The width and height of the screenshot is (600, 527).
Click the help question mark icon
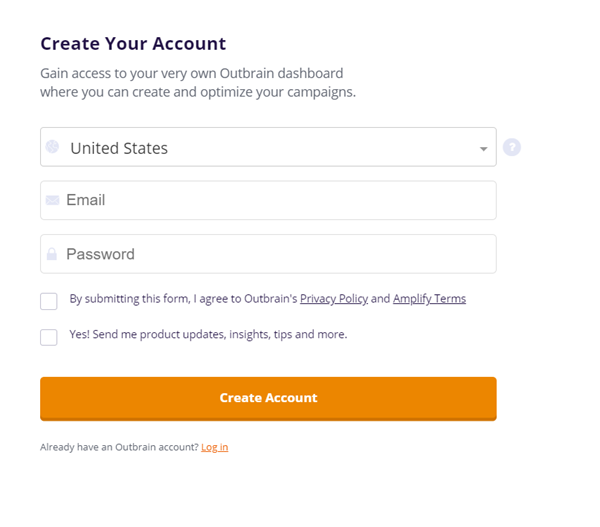pos(512,148)
